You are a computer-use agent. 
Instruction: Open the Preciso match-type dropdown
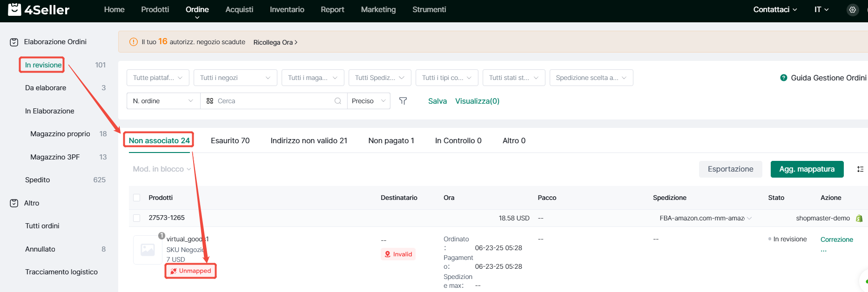(369, 101)
